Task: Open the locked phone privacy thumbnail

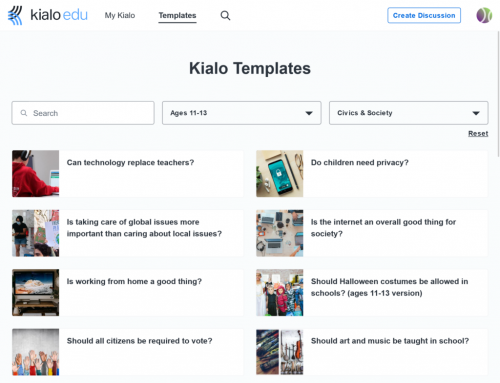Action: coord(280,173)
